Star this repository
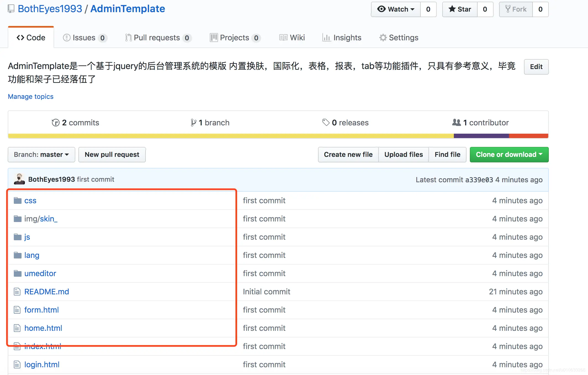 460,9
